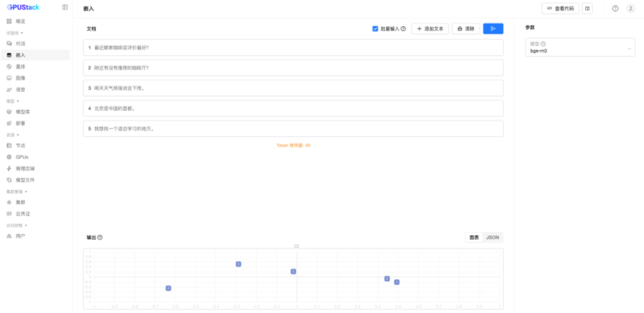644x313 pixels.
Task: Click the 文档 documents heading
Action: (91, 29)
